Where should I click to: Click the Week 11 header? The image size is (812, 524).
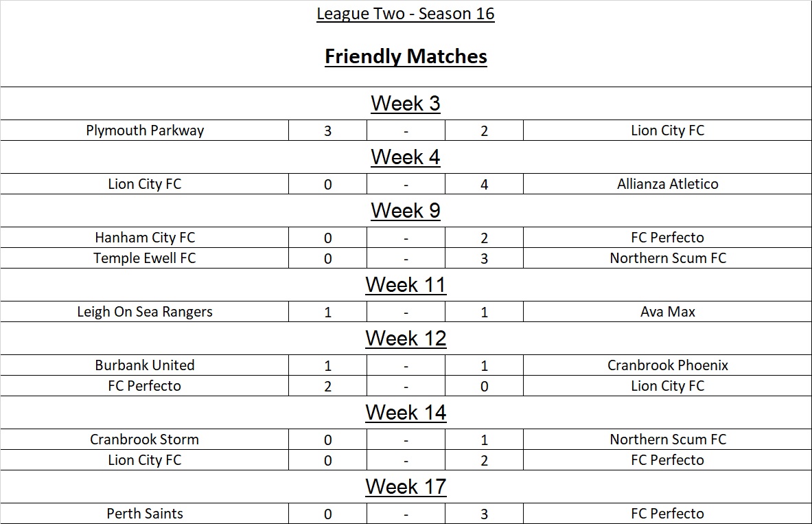(406, 285)
